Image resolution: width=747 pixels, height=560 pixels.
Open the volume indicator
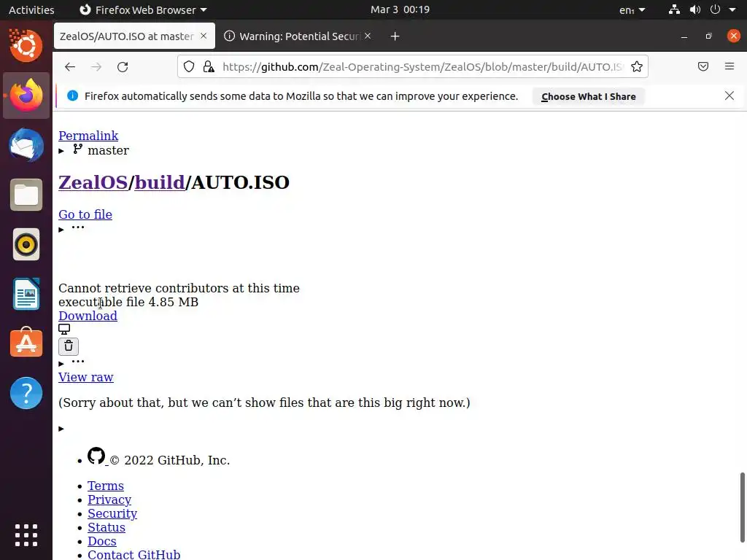point(695,9)
